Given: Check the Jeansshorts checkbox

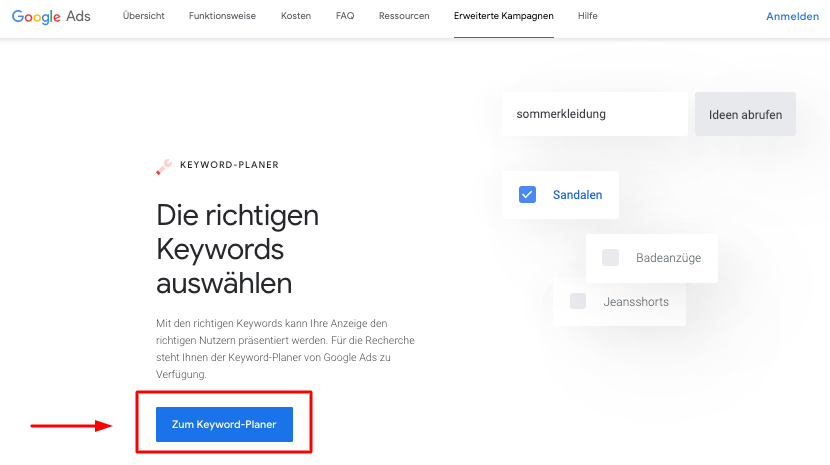Looking at the screenshot, I should pos(578,301).
